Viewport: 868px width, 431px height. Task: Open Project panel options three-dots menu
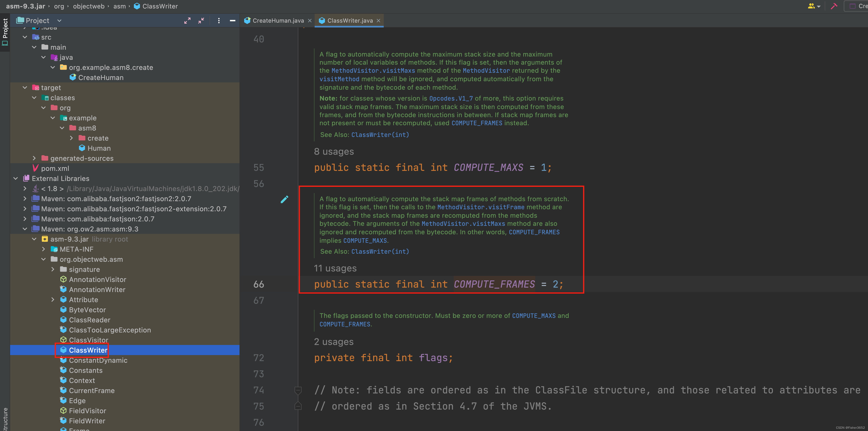click(x=219, y=21)
